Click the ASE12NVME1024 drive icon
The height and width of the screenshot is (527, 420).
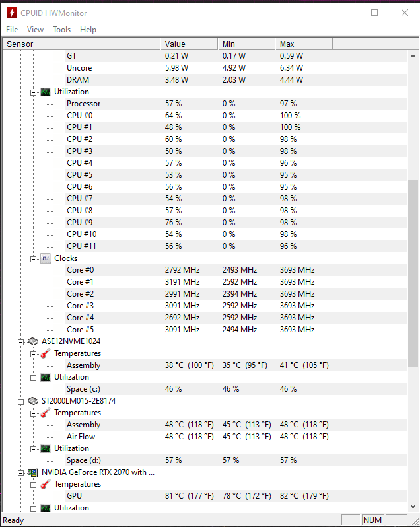pos(33,341)
